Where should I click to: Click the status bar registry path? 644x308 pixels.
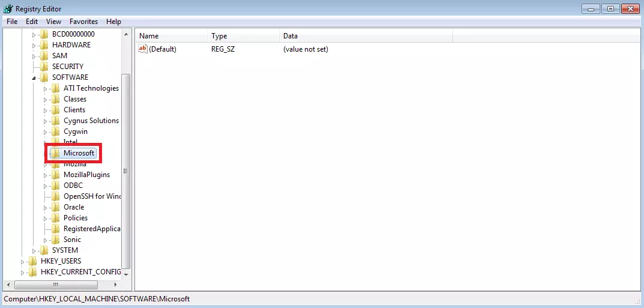click(97, 299)
